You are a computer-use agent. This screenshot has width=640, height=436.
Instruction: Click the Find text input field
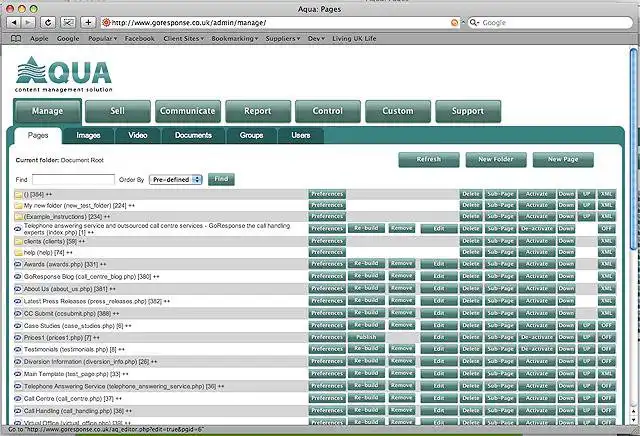(x=73, y=180)
